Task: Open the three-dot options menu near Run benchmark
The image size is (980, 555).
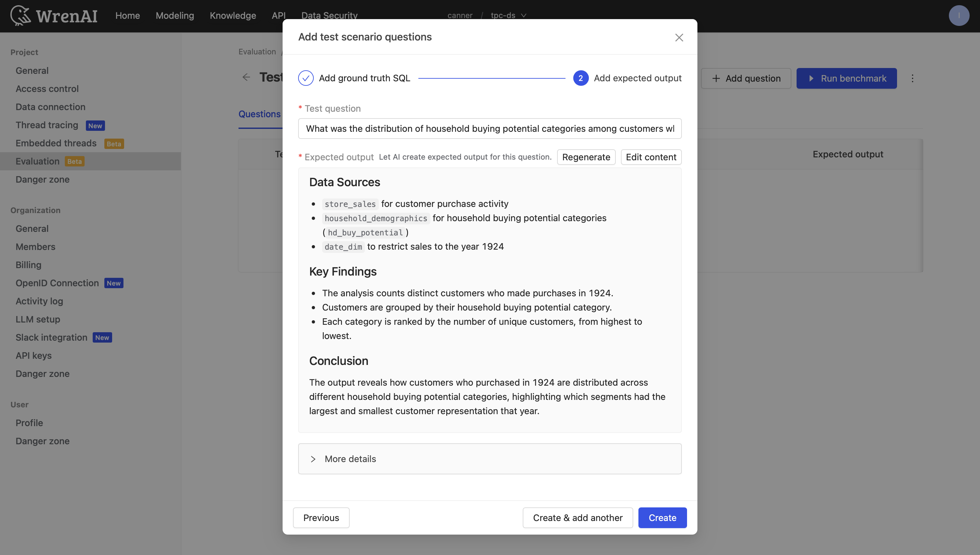Action: [x=913, y=78]
